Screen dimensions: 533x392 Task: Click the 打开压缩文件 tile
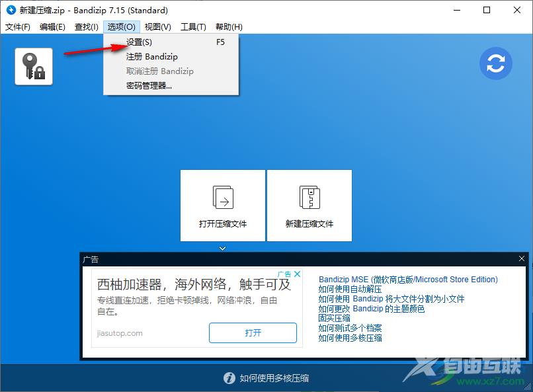tap(223, 206)
